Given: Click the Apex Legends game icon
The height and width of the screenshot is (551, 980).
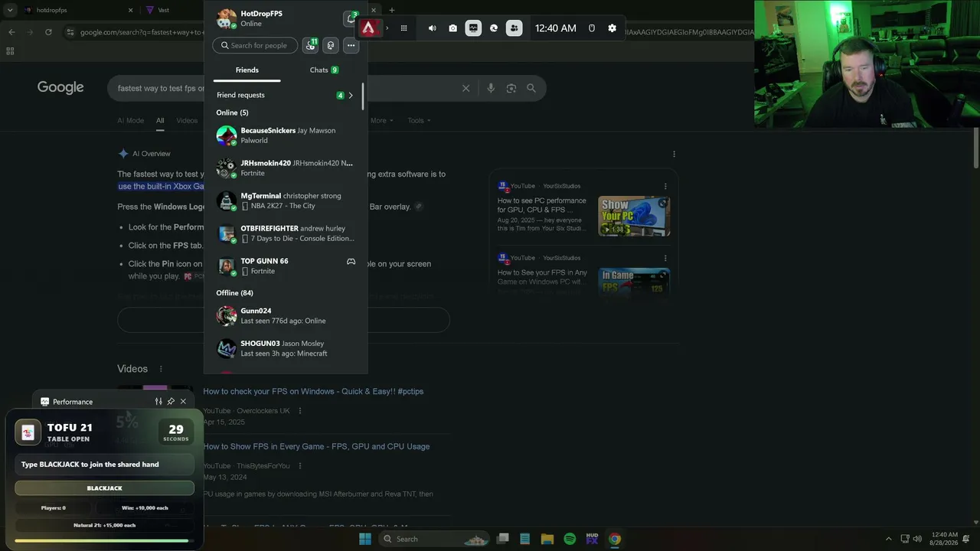Looking at the screenshot, I should point(369,28).
